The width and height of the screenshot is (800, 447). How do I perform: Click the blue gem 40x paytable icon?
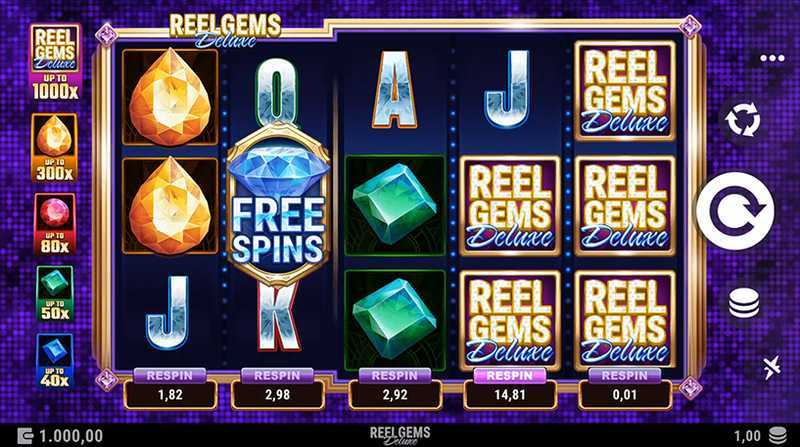pos(55,361)
